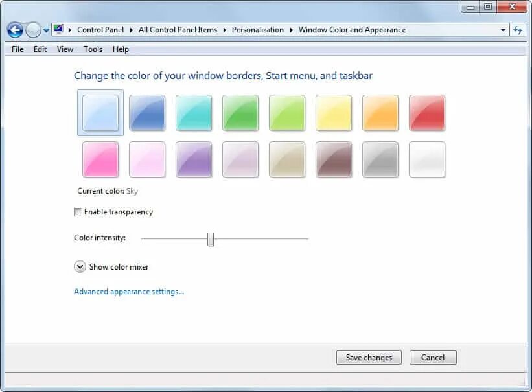Navigate to All Control Panel Items breadcrumb

coord(178,30)
